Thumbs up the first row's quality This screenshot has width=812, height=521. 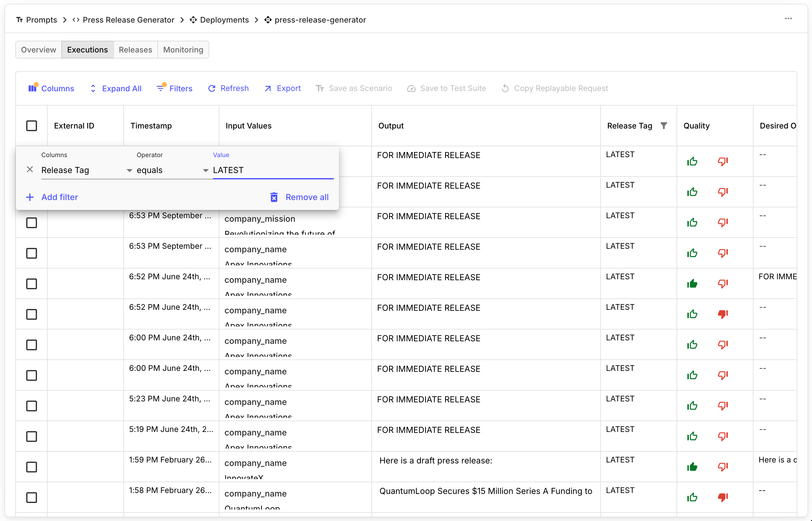[692, 161]
